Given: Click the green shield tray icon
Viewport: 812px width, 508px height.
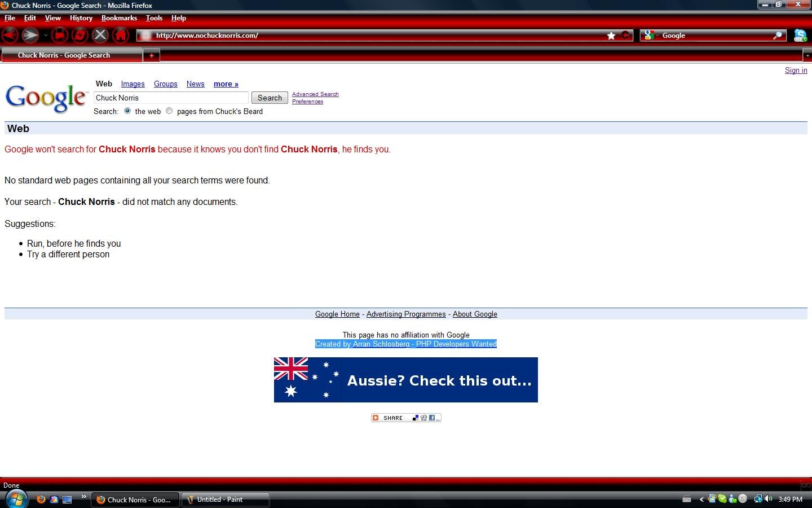Looking at the screenshot, I should click(722, 499).
